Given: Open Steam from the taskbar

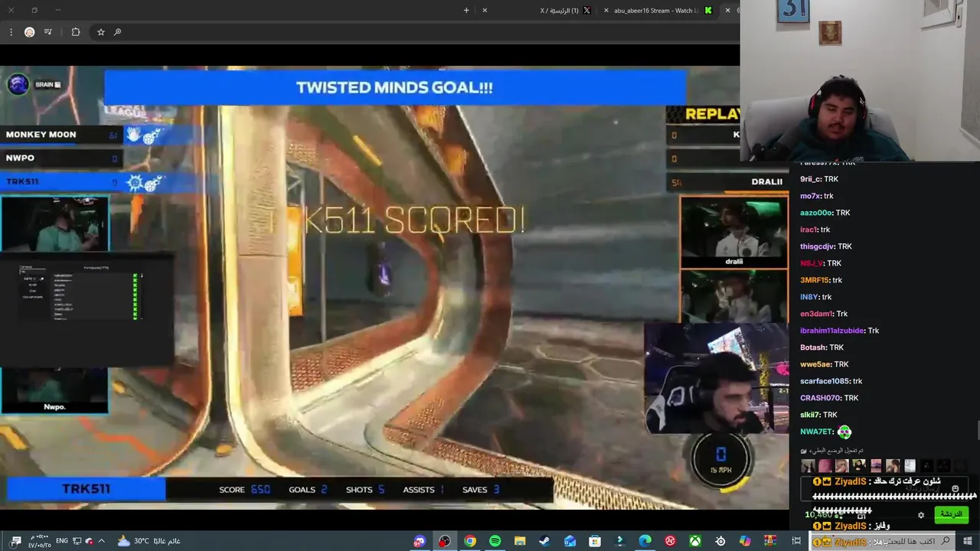Looking at the screenshot, I should coord(544,541).
